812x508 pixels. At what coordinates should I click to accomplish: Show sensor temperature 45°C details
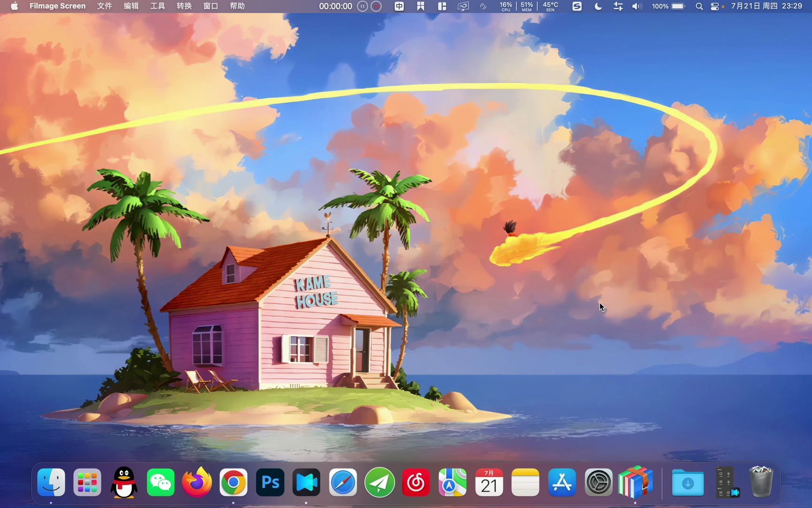550,6
